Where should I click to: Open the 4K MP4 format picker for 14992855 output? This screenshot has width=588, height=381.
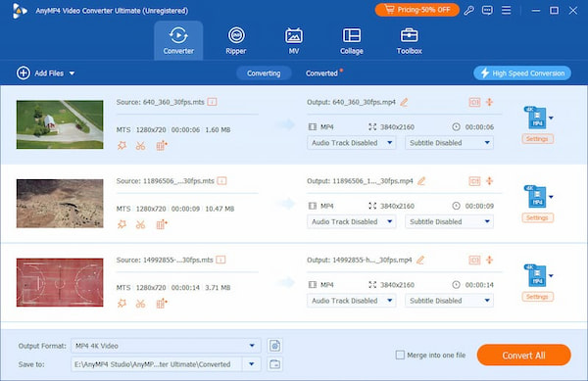pos(538,276)
